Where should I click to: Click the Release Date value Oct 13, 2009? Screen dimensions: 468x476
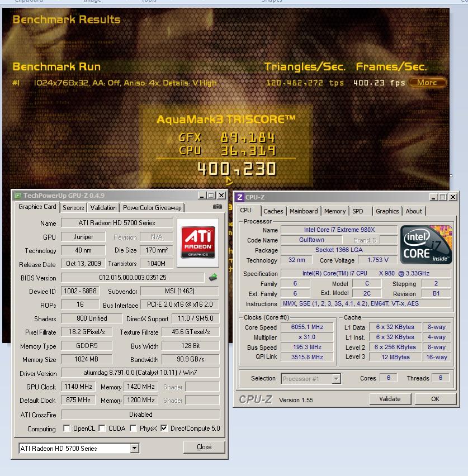click(83, 264)
